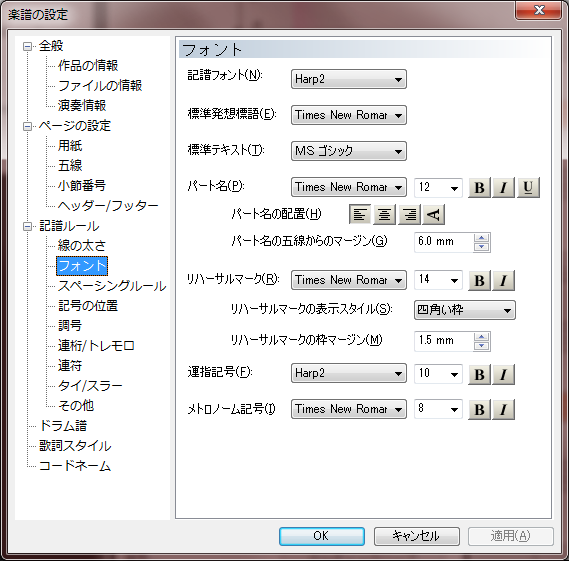
Task: Increase the part name margin from staff spinner
Action: (482, 238)
